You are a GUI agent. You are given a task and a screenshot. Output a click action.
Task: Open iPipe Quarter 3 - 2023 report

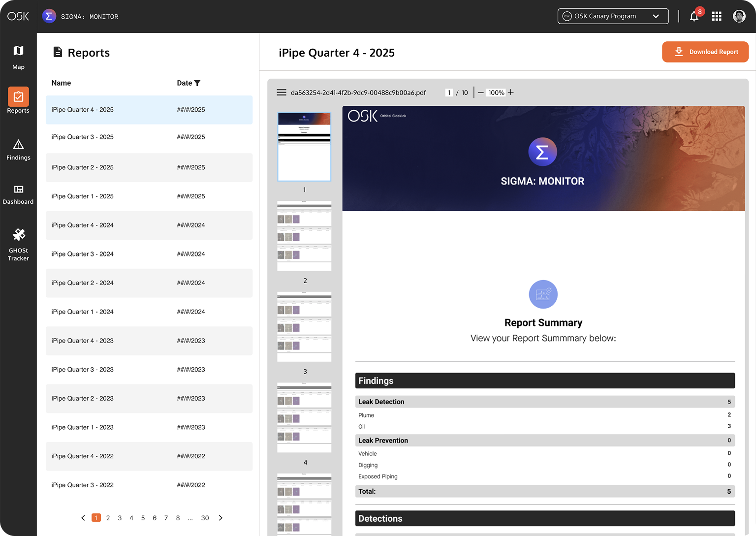(x=149, y=370)
